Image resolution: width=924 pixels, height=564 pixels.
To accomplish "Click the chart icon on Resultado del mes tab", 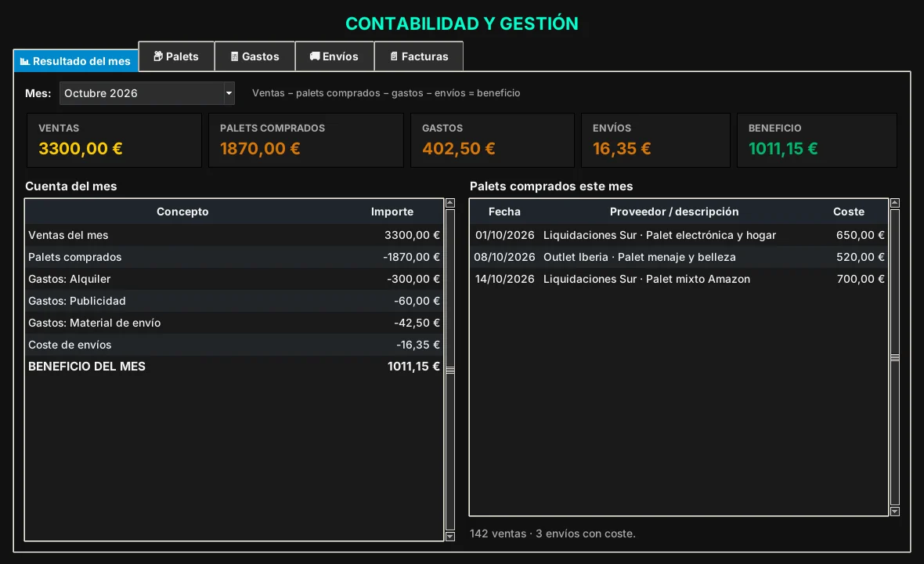I will click(x=25, y=61).
